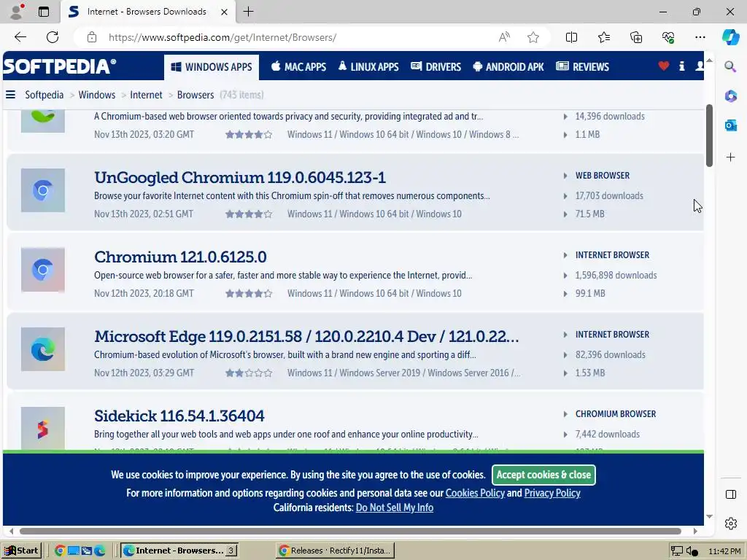Image resolution: width=747 pixels, height=560 pixels.
Task: Click the vertical scrollbar thumb
Action: coord(709,136)
